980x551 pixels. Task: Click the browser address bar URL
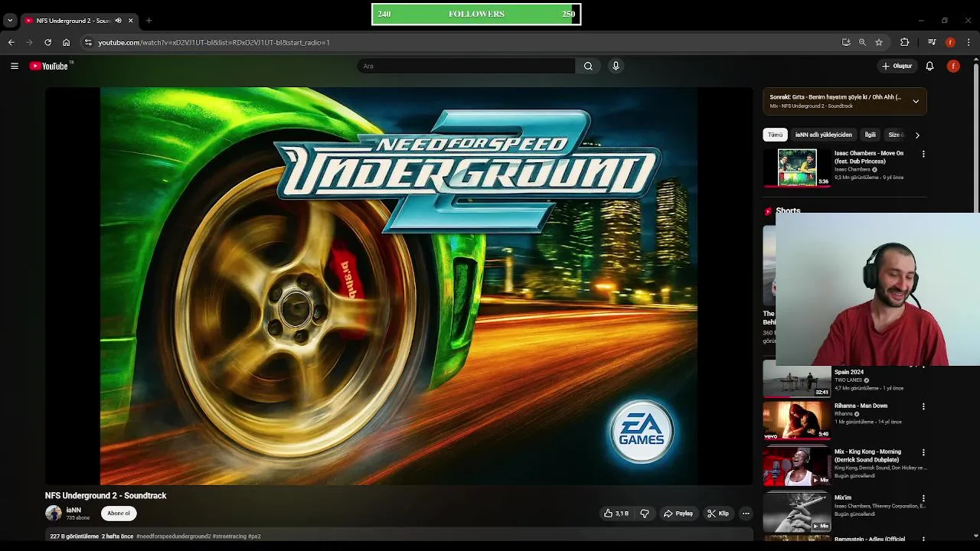pyautogui.click(x=214, y=42)
